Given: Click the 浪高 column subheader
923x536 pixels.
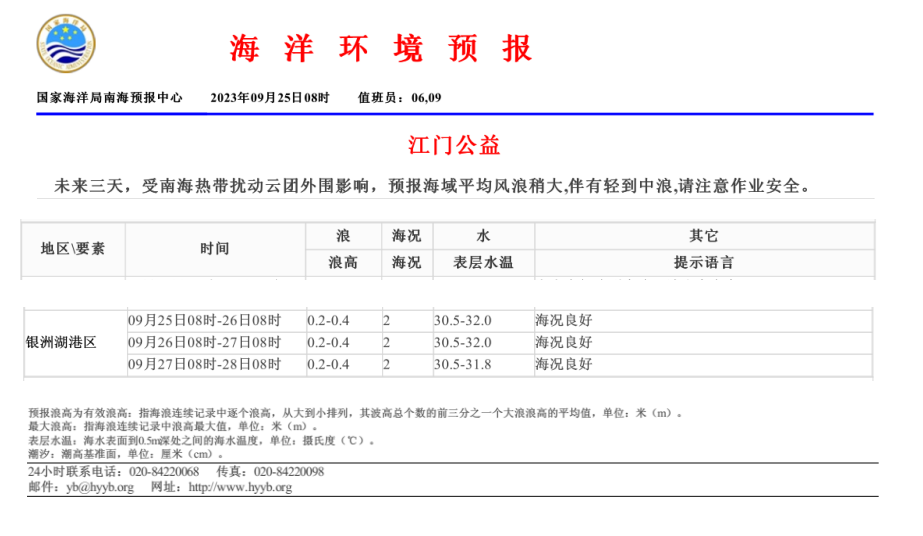Looking at the screenshot, I should (343, 263).
